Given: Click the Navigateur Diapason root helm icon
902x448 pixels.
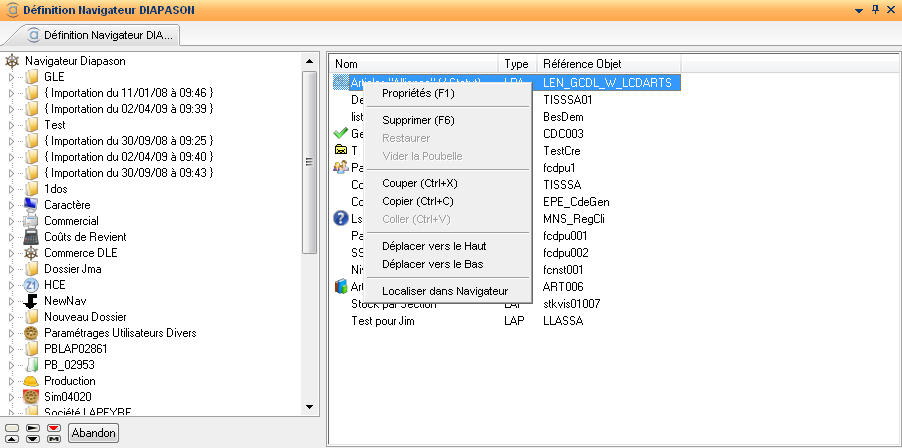Looking at the screenshot, I should click(x=12, y=61).
